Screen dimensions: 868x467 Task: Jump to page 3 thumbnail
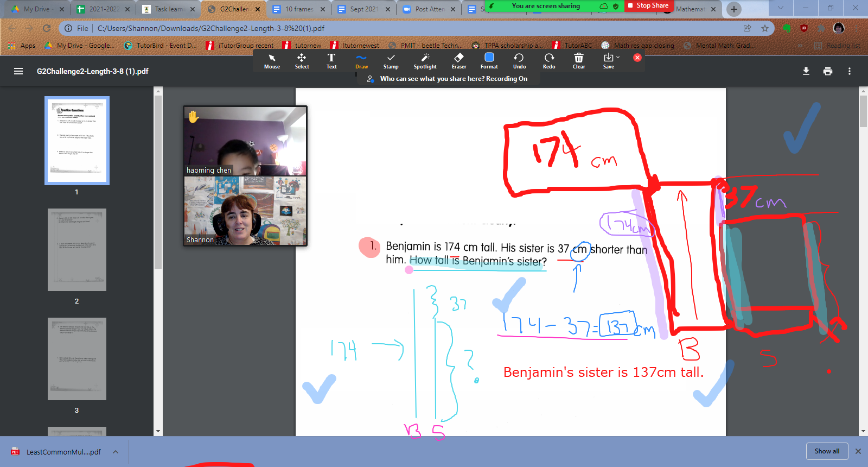tap(77, 359)
